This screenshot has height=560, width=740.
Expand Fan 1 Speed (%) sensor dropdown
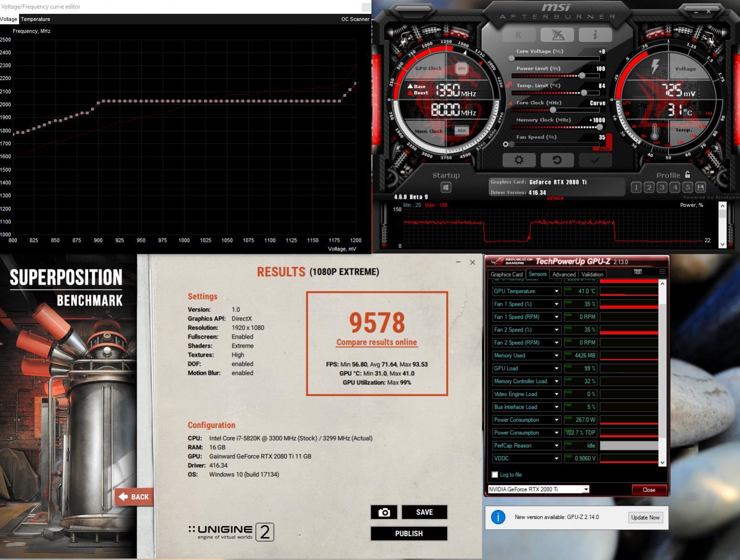click(556, 304)
